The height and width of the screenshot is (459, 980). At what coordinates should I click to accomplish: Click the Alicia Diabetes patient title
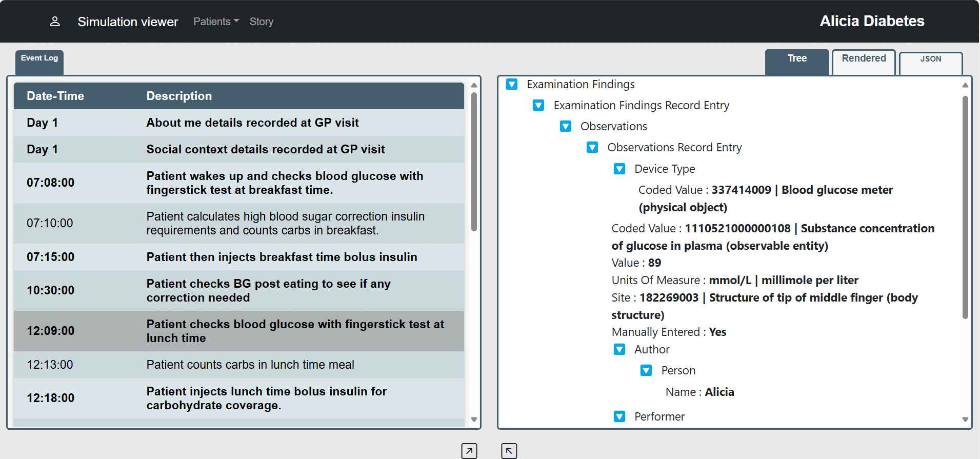tap(872, 21)
